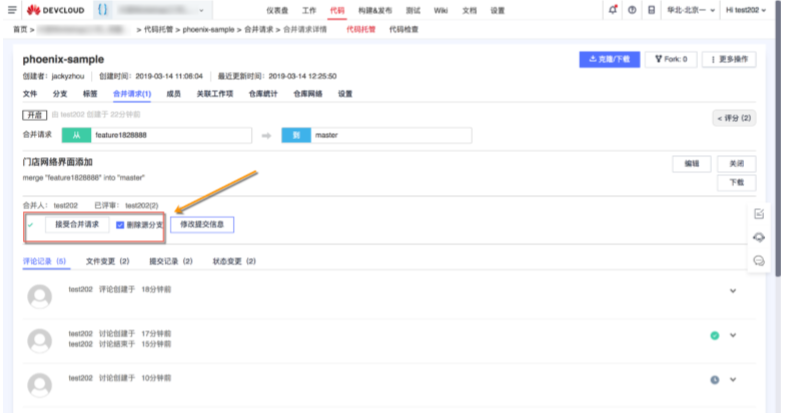Open the Docs menu item
This screenshot has height=413, width=790.
coord(470,10)
